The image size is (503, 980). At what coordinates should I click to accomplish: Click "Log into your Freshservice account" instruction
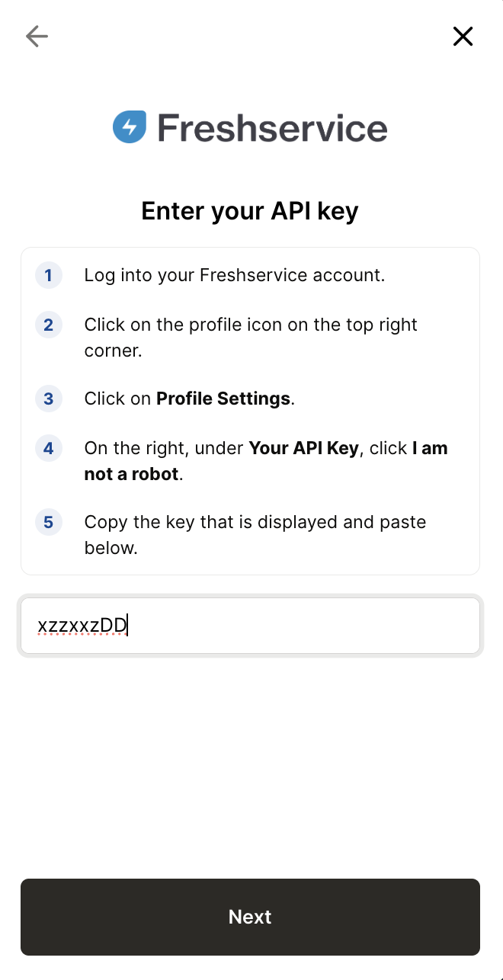234,275
